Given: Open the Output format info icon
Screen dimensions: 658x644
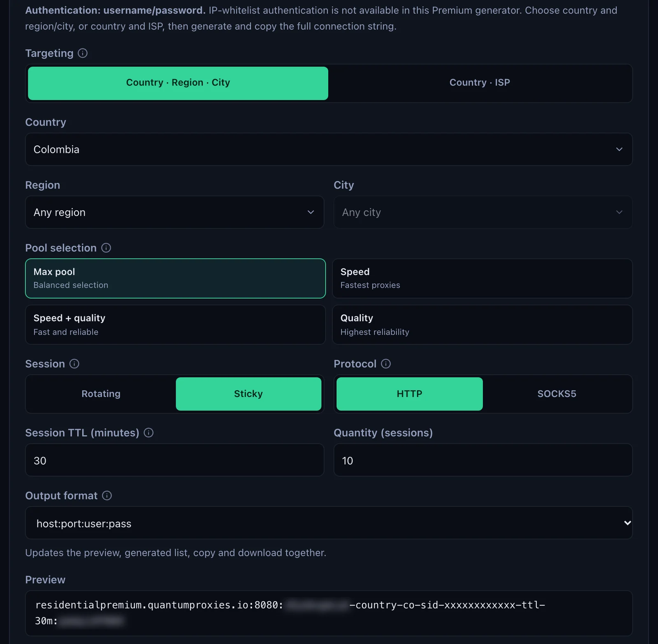Looking at the screenshot, I should tap(107, 496).
